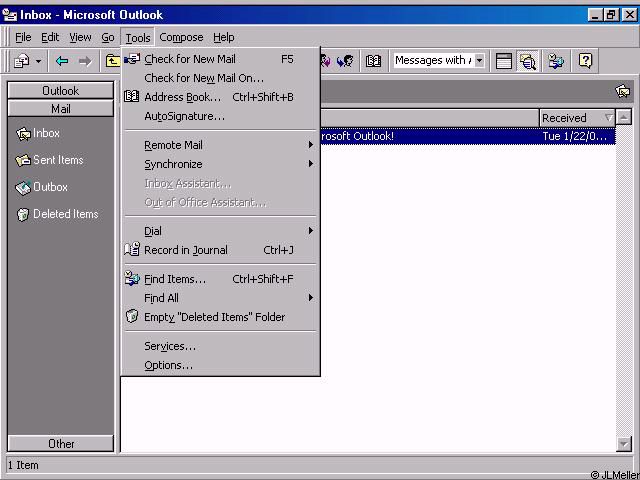
Task: Click the Outlook icon in title bar
Action: pos(10,15)
